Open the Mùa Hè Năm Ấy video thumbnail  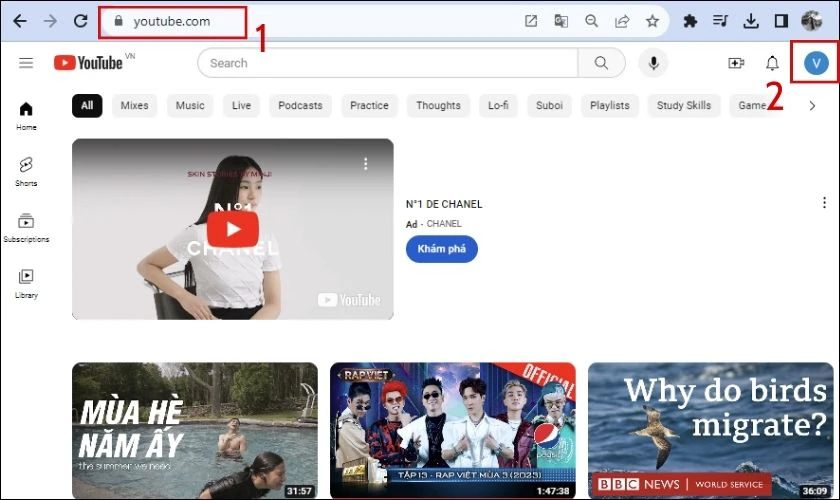(x=195, y=430)
